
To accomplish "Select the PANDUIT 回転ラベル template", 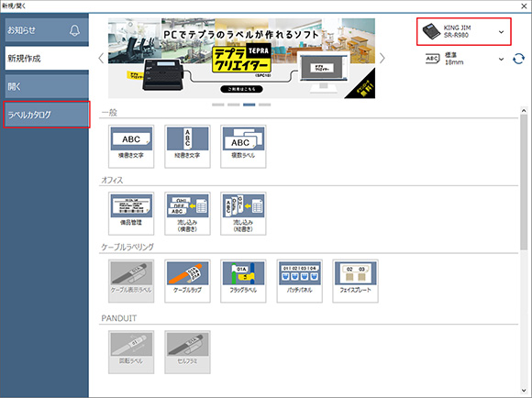I will pos(131,352).
